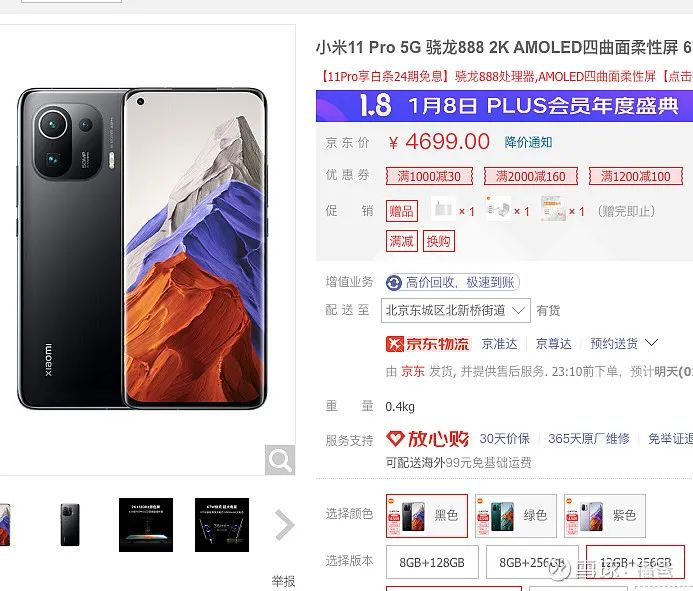The image size is (693, 591).
Task: Select the 黑色 black color option
Action: tap(426, 515)
